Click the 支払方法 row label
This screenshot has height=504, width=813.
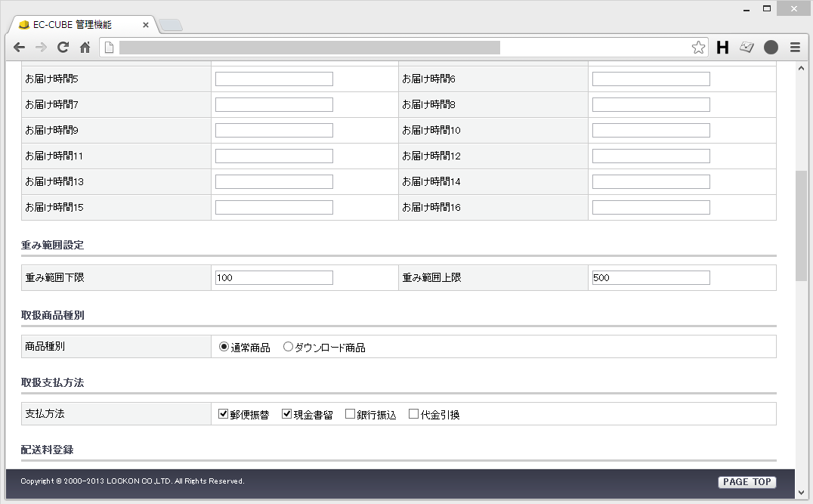(45, 414)
